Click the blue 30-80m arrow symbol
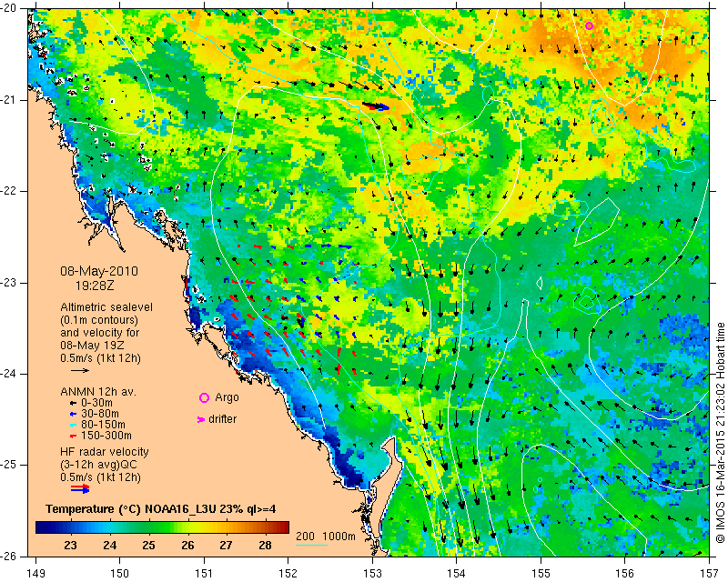Screen dimensions: 728x582 coord(73,414)
